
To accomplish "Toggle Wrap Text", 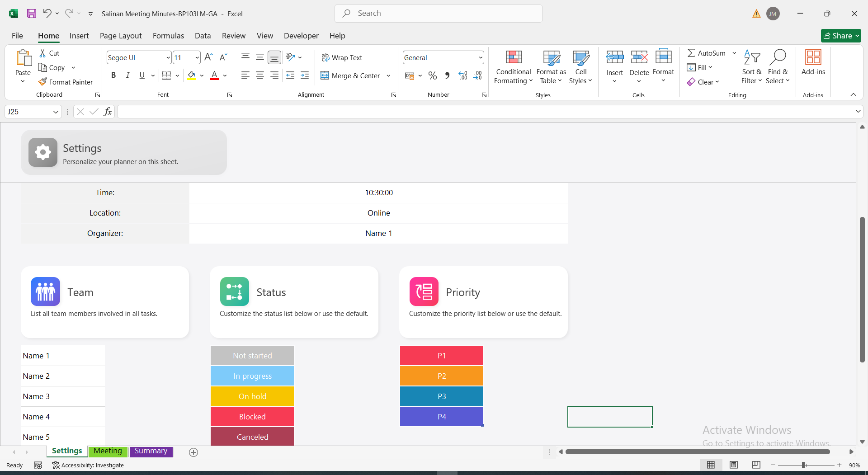I will point(342,57).
